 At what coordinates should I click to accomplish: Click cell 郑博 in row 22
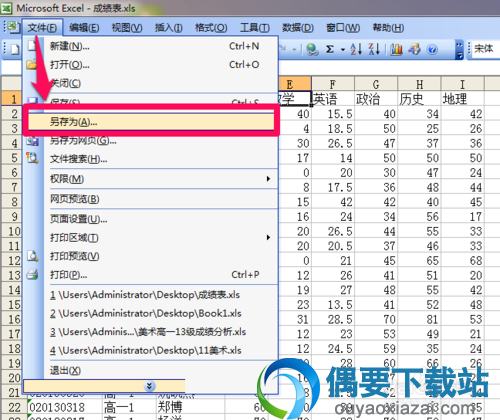click(x=191, y=407)
